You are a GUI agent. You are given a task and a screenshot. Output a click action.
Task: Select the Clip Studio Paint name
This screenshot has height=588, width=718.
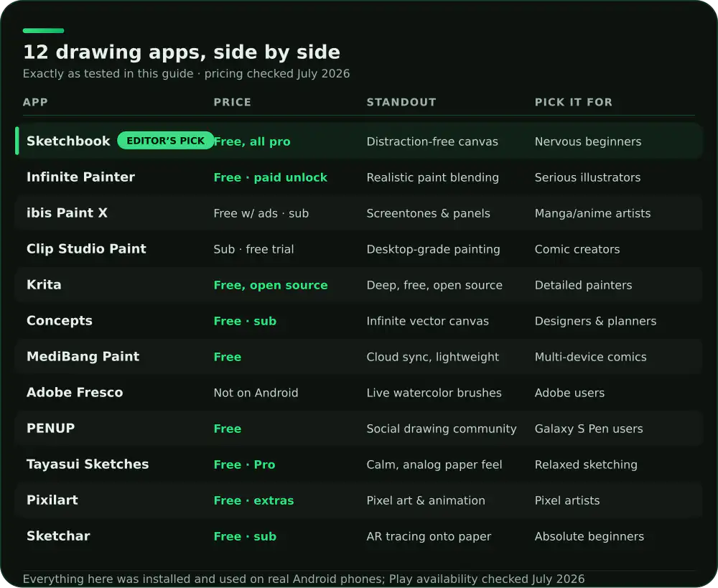(86, 248)
